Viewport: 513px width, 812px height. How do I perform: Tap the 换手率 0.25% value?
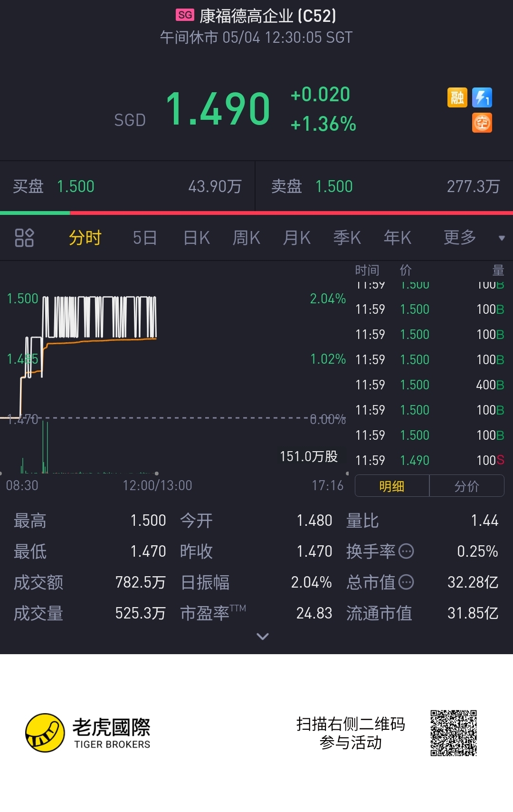click(477, 551)
